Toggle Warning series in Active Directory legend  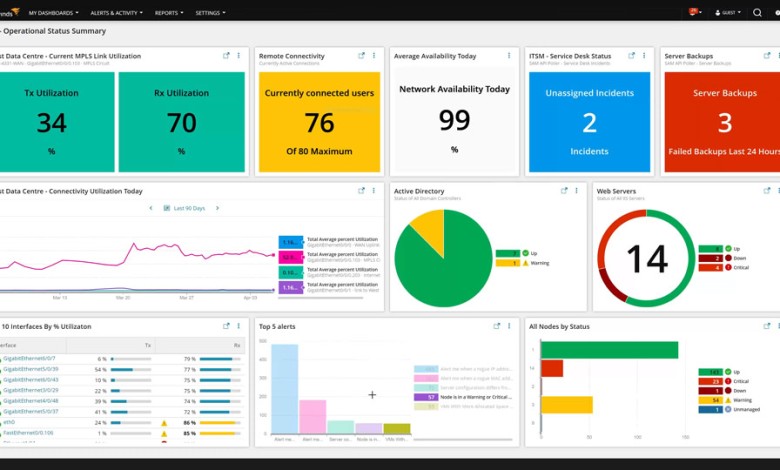tap(523, 263)
